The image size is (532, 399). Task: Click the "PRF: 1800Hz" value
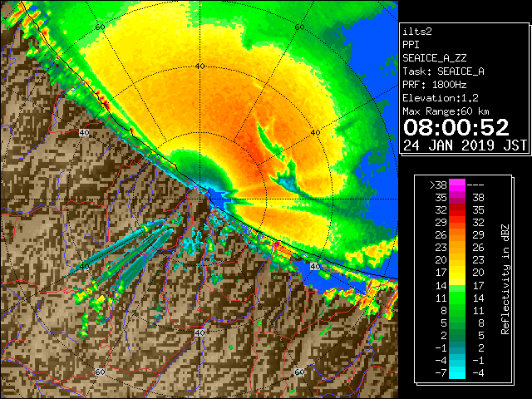click(x=434, y=85)
